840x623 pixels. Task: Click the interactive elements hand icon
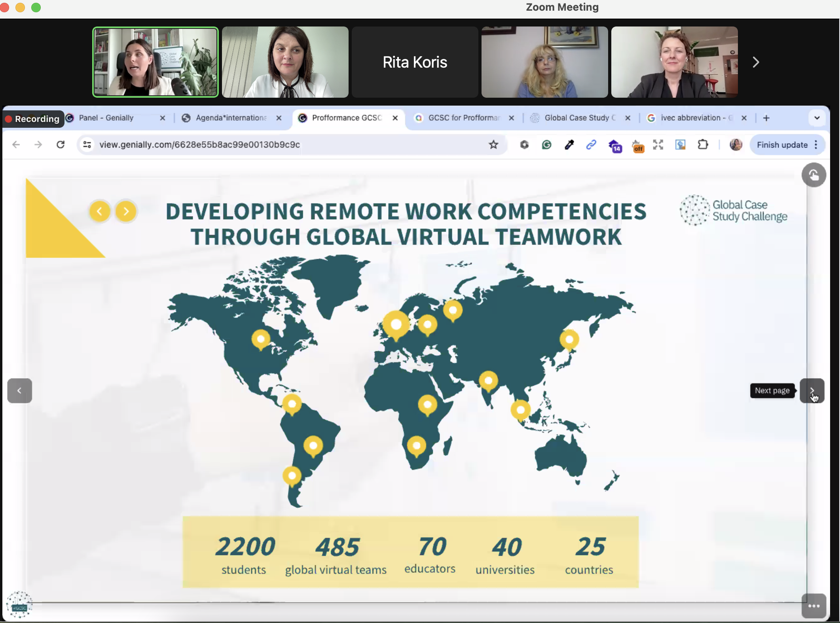click(x=813, y=175)
